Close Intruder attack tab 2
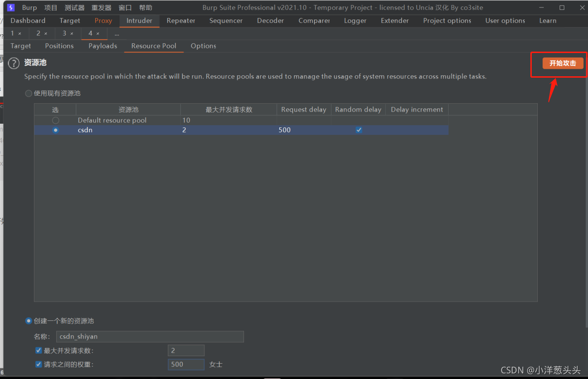The image size is (588, 379). point(46,33)
